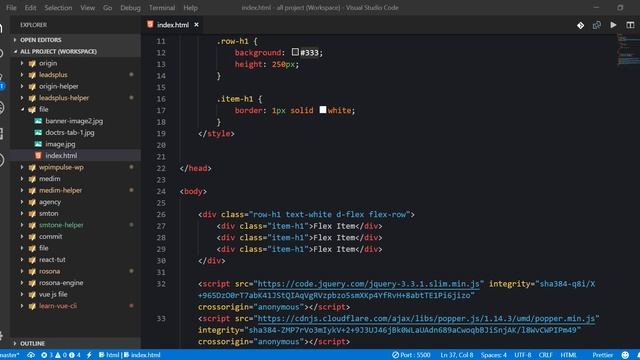Select the commit folder

tap(50, 237)
